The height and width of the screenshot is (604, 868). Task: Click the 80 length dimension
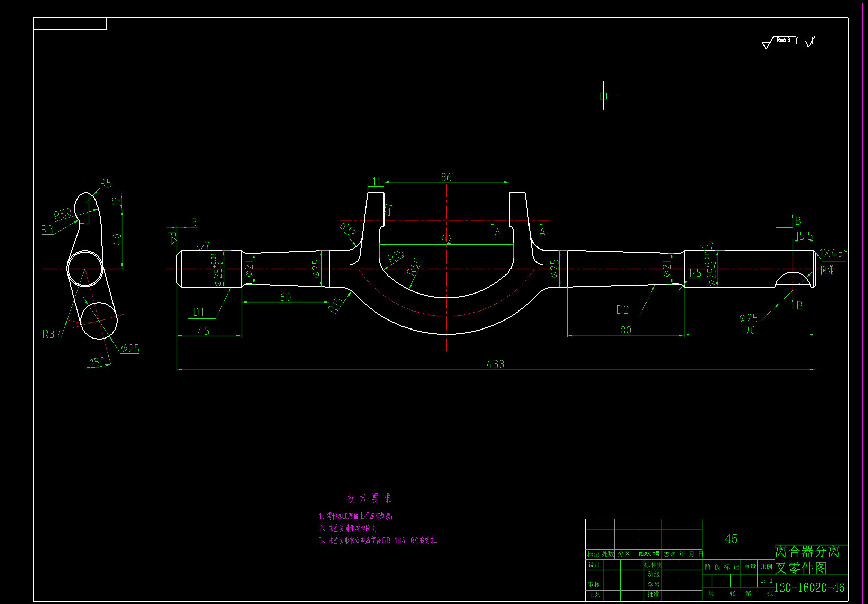[626, 331]
